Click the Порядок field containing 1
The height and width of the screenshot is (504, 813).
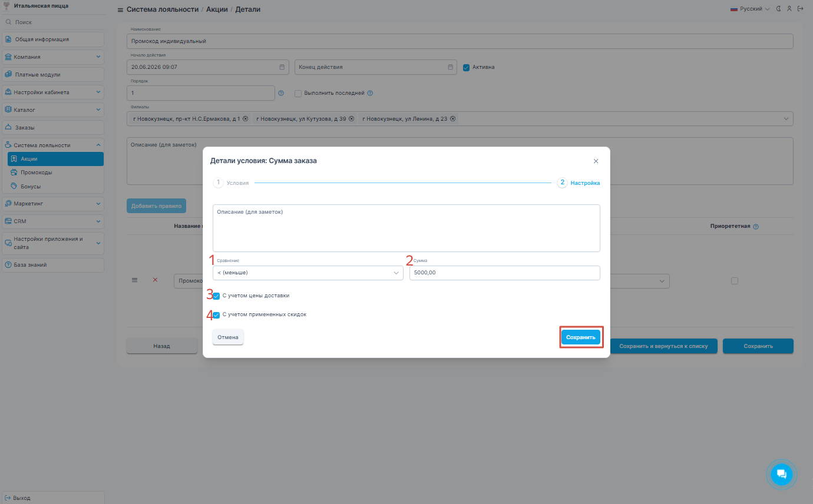201,93
